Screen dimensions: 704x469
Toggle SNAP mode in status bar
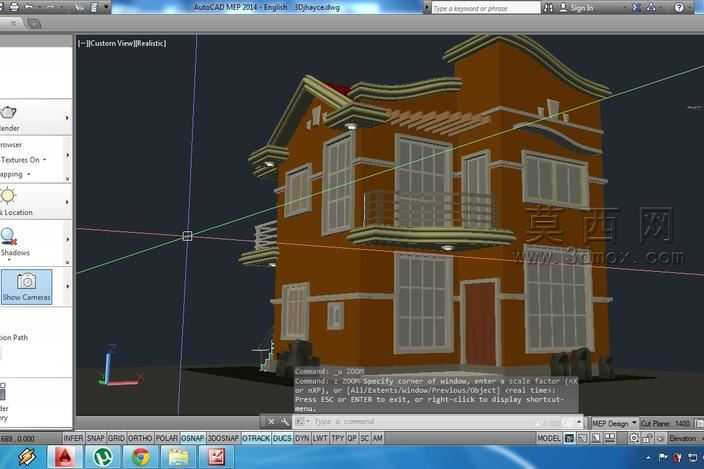pos(95,438)
